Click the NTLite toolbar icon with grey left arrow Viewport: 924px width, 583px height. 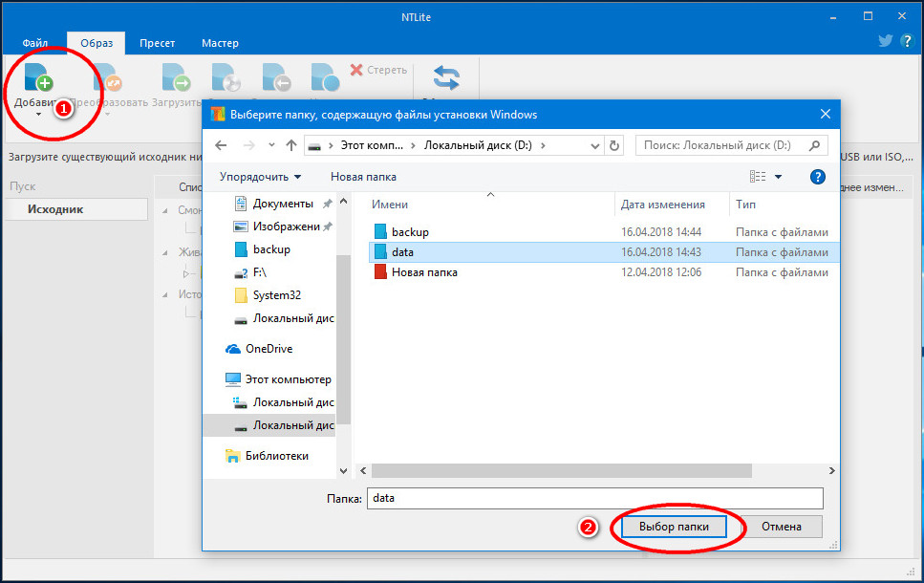[x=276, y=77]
